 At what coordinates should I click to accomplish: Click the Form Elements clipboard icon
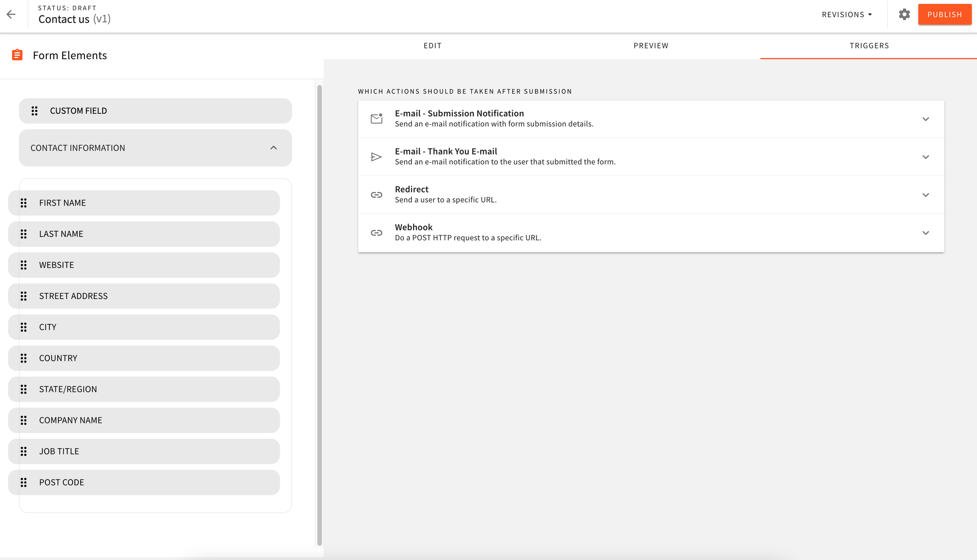coord(17,55)
